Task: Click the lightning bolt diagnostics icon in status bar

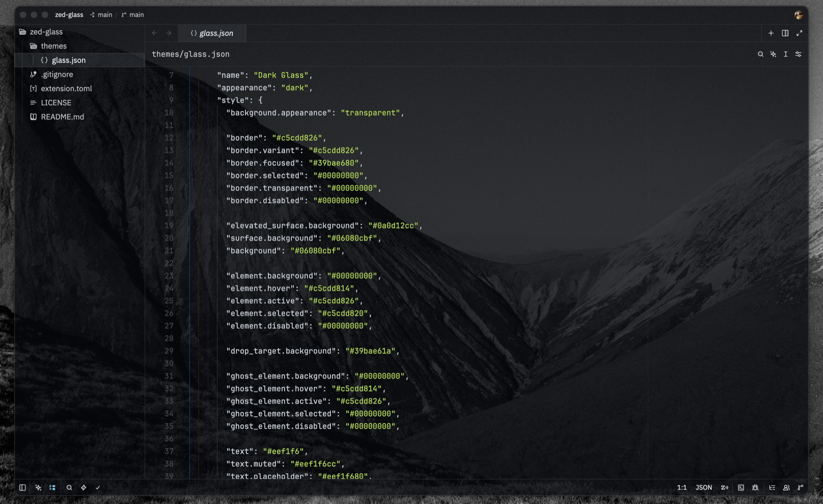Action: (x=83, y=488)
